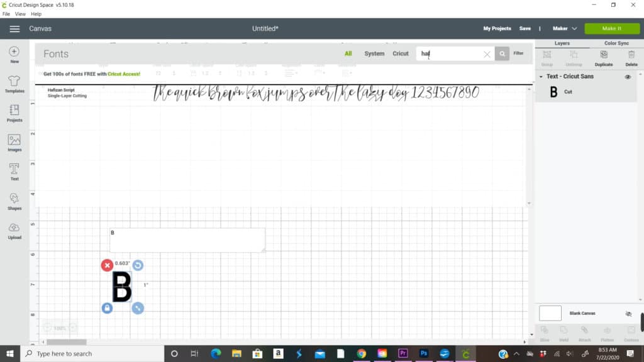Toggle visibility of Text - Cricut Sans layer
This screenshot has width=644, height=362.
(x=628, y=77)
